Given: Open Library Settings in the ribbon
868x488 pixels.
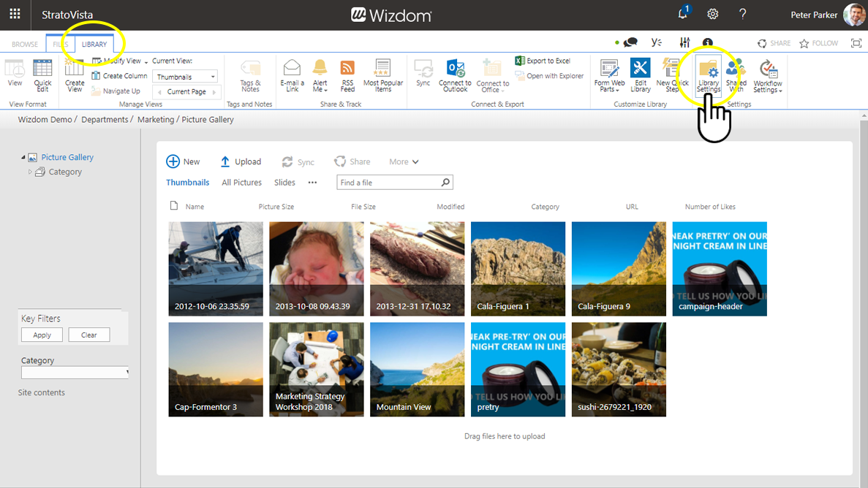Looking at the screenshot, I should [x=708, y=76].
